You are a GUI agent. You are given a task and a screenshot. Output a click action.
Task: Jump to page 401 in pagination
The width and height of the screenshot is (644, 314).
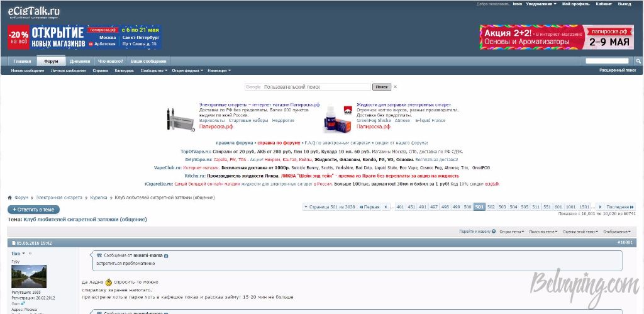400,207
